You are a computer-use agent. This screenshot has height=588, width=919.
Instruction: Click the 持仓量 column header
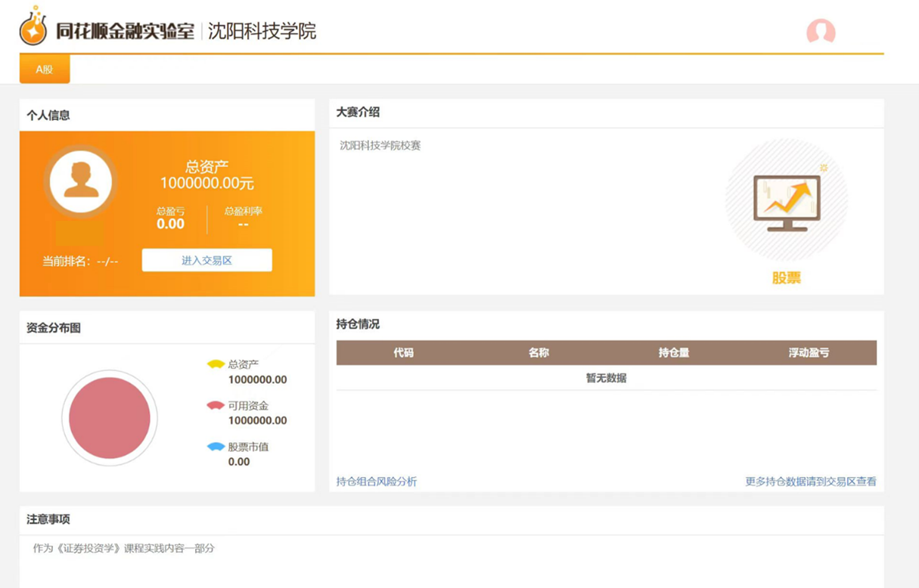673,353
